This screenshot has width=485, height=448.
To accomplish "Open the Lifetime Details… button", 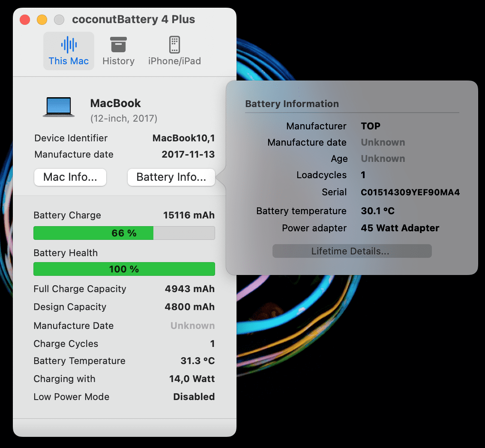I will pyautogui.click(x=352, y=251).
